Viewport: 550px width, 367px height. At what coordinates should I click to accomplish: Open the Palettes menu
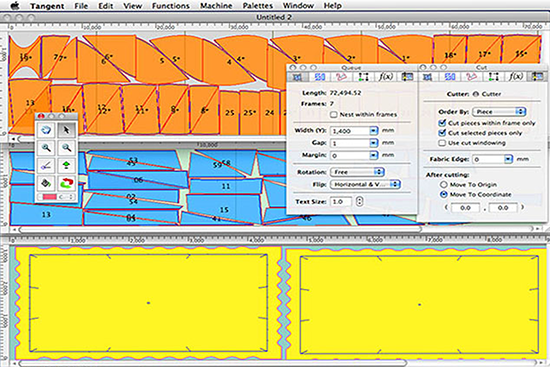click(258, 6)
